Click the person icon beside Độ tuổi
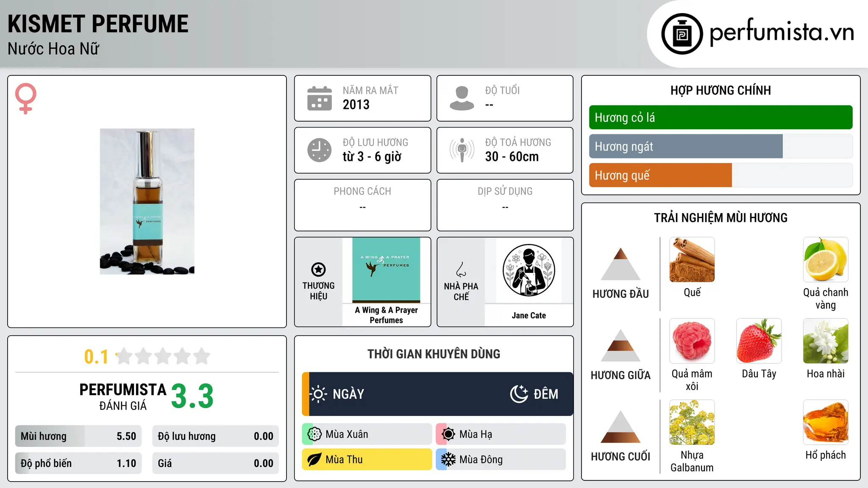This screenshot has width=868, height=488. coord(462,98)
